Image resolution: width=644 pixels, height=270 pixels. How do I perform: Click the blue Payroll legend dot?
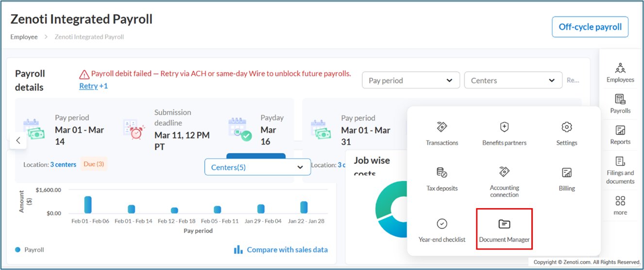(18, 250)
